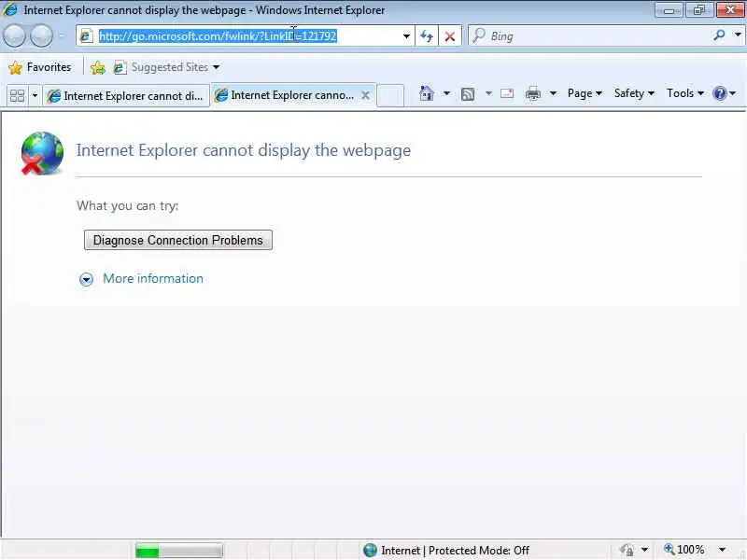
Task: Click the red Stop loading icon
Action: coord(449,36)
